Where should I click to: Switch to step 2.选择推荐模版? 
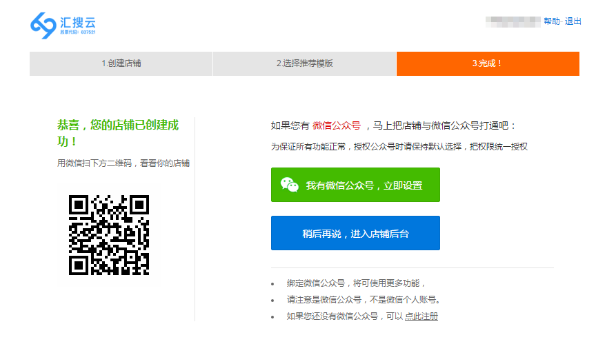(x=304, y=63)
